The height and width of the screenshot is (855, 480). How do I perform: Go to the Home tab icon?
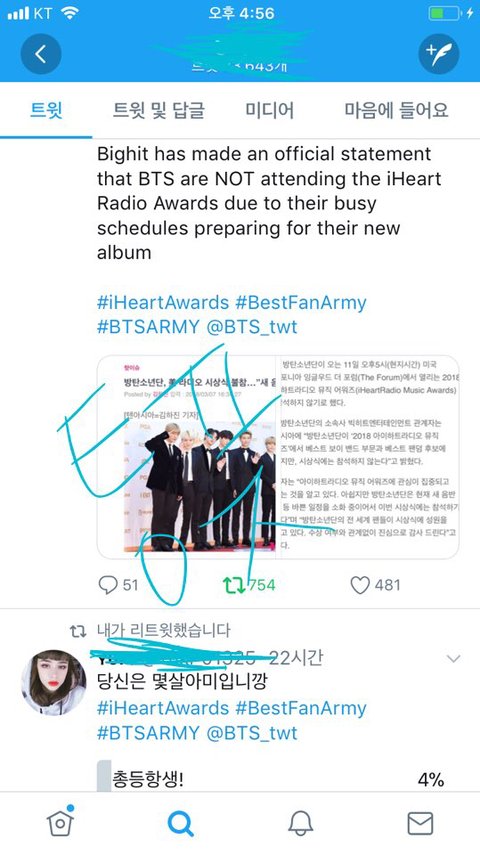coord(61,823)
